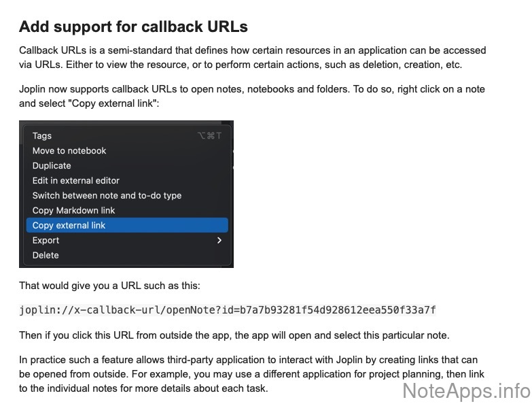
Task: Choose Delete from the context menu
Action: pyautogui.click(x=46, y=256)
